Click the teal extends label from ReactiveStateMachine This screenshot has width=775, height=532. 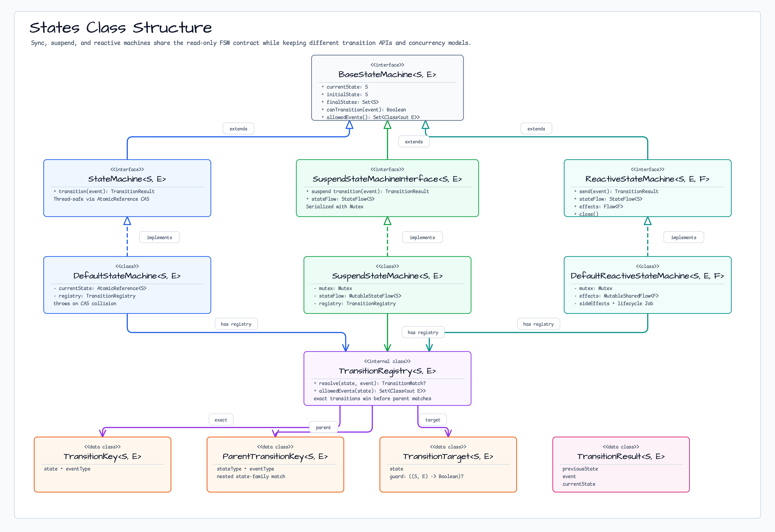(536, 129)
